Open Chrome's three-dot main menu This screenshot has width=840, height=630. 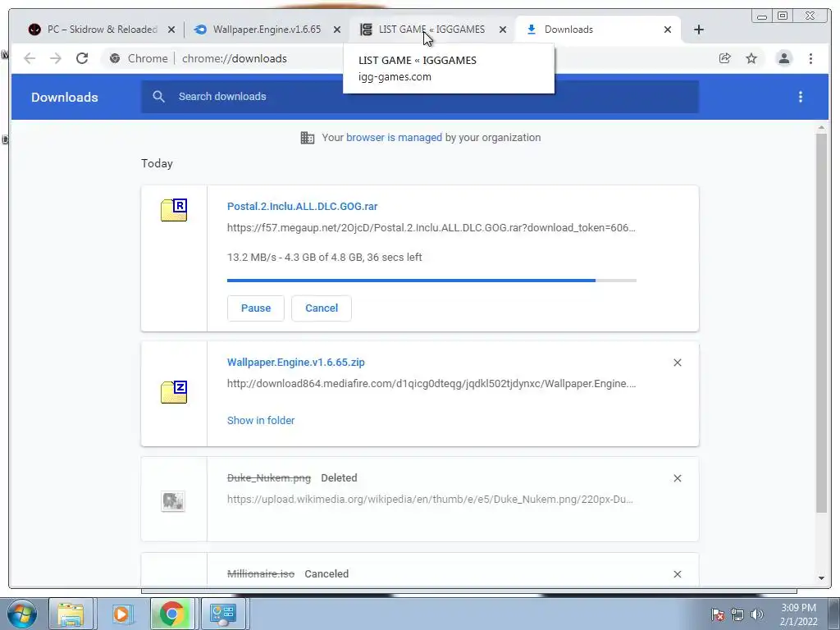pos(810,58)
